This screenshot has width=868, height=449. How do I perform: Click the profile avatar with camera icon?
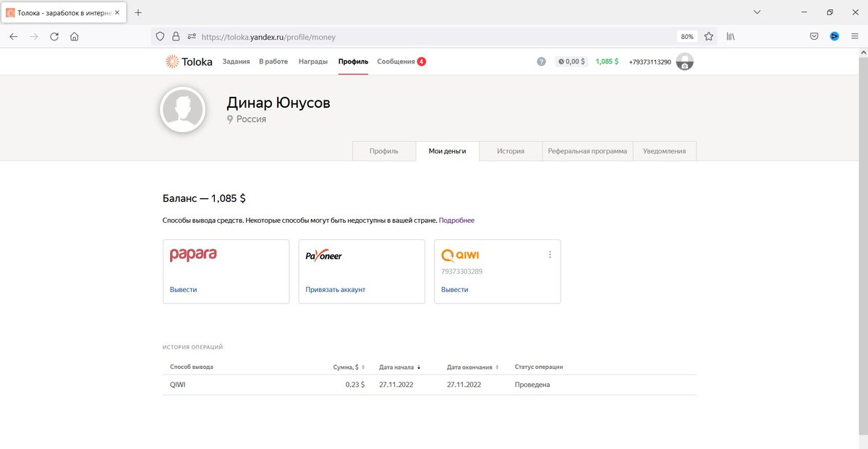(x=683, y=61)
